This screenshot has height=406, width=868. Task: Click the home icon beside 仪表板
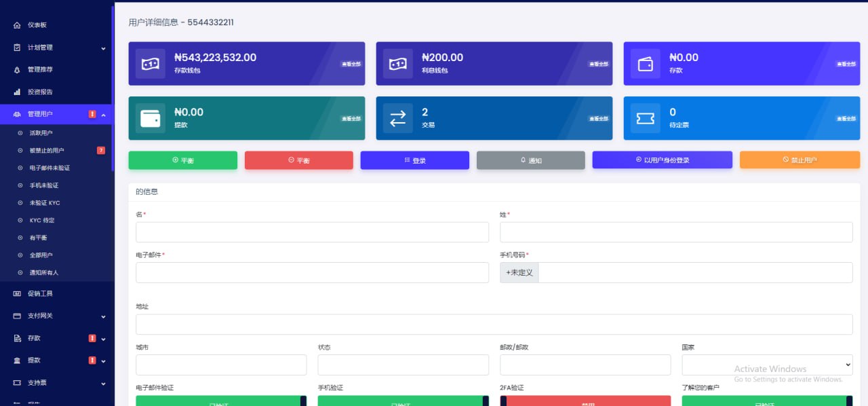[x=17, y=25]
